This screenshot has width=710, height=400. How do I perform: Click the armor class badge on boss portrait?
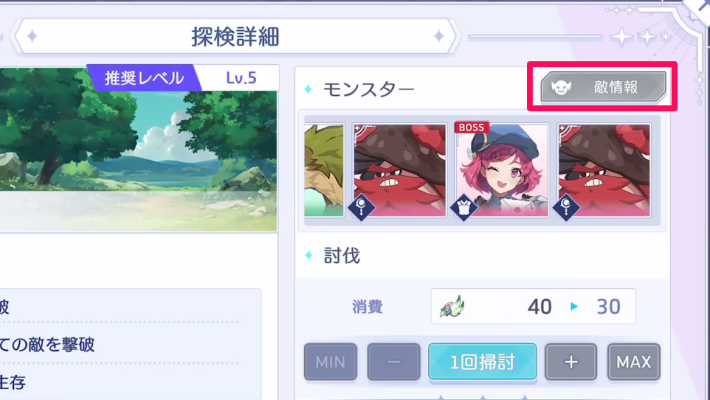tap(464, 207)
